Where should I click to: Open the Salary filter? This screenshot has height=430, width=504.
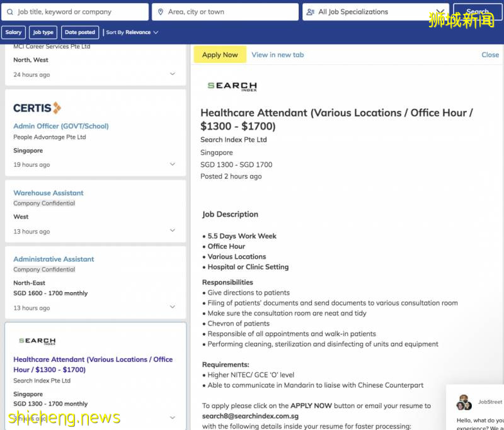(x=13, y=32)
